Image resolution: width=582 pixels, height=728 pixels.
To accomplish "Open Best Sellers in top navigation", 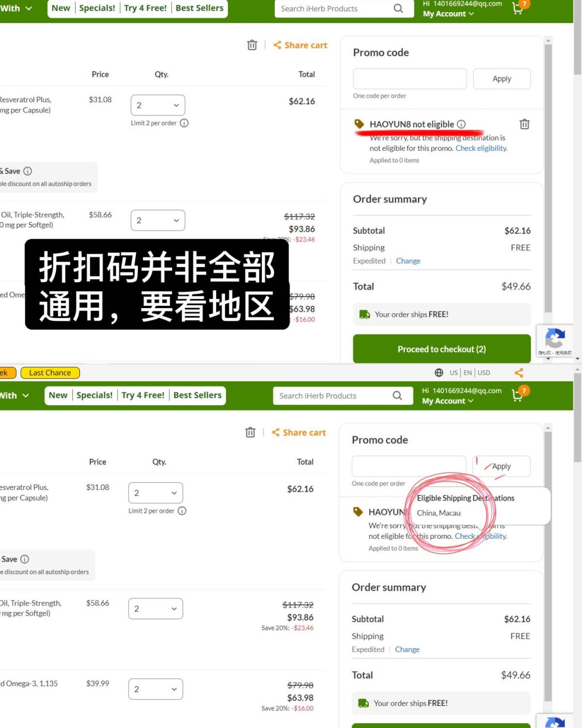I will [199, 8].
